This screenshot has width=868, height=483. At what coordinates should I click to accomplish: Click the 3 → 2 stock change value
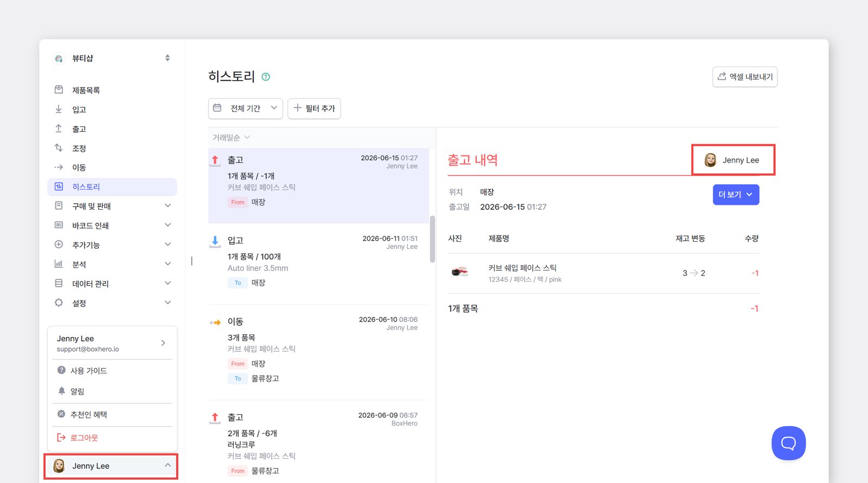(x=694, y=273)
